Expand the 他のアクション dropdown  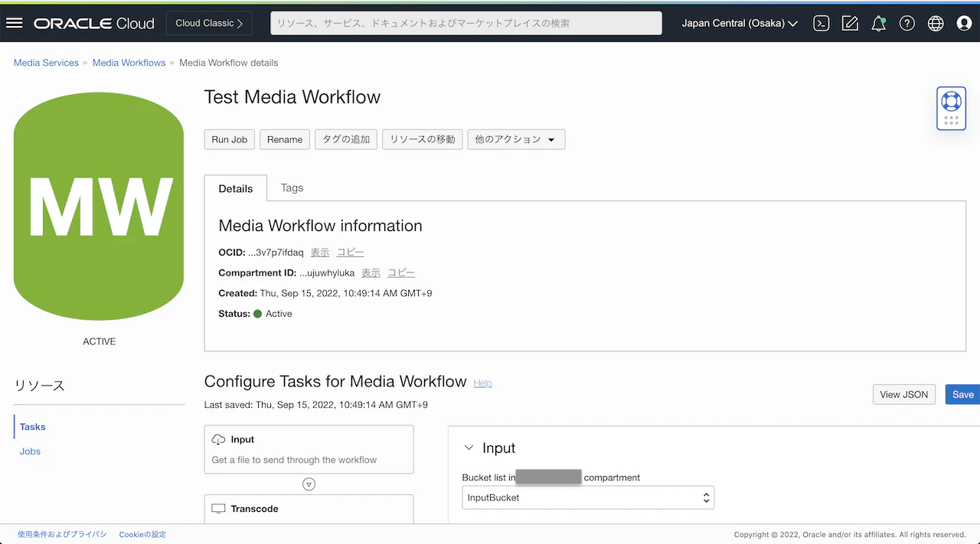click(x=516, y=139)
